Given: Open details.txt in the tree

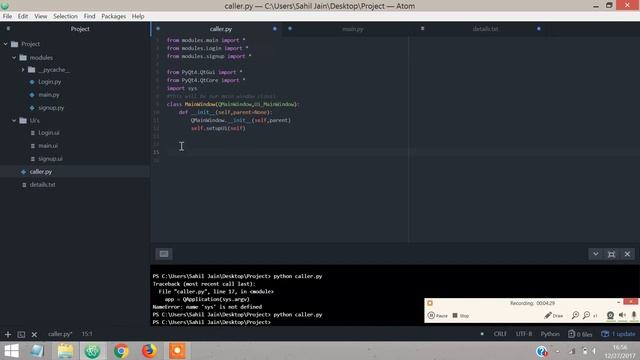Looking at the screenshot, I should (42, 184).
